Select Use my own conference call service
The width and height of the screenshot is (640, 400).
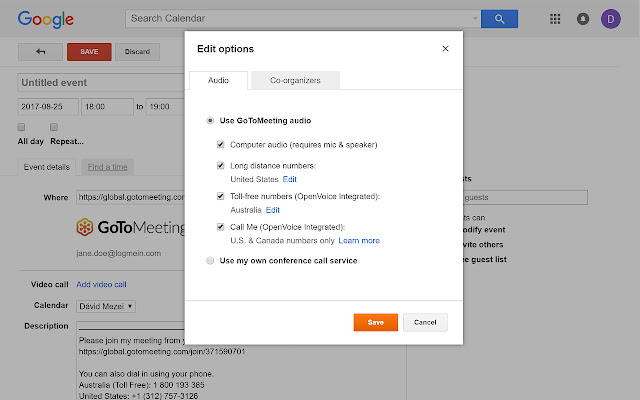coord(209,261)
